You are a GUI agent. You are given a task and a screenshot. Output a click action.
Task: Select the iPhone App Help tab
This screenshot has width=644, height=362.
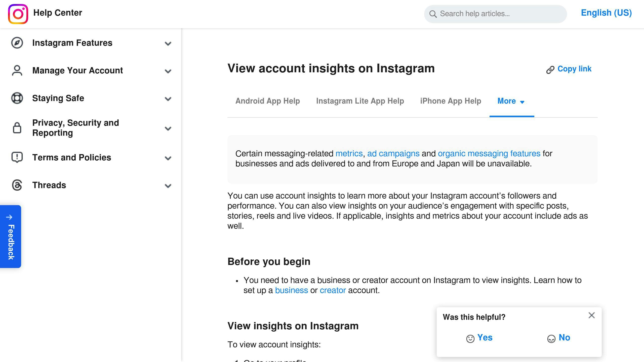[451, 101]
